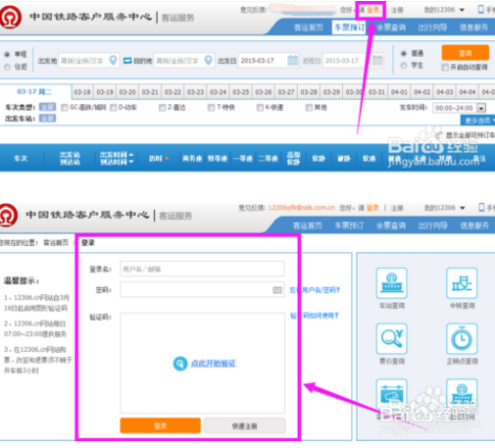Switch to 03-18 date tab
This screenshot has height=448, width=495.
click(82, 92)
